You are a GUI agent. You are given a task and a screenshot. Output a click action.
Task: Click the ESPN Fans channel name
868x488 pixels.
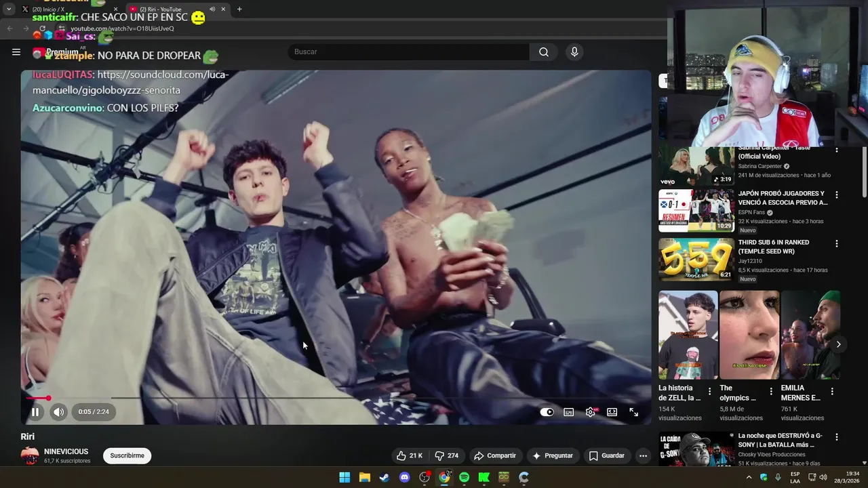pos(751,212)
